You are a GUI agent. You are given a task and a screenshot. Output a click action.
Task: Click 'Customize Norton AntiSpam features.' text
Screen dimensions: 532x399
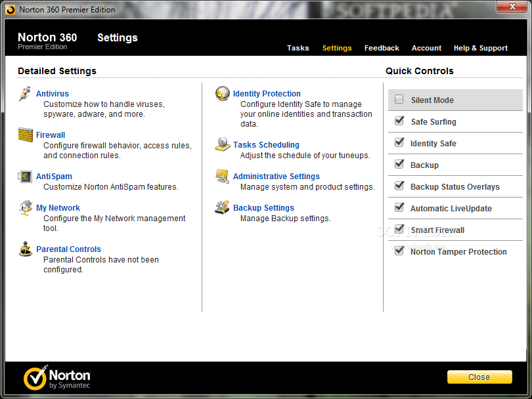pyautogui.click(x=110, y=187)
